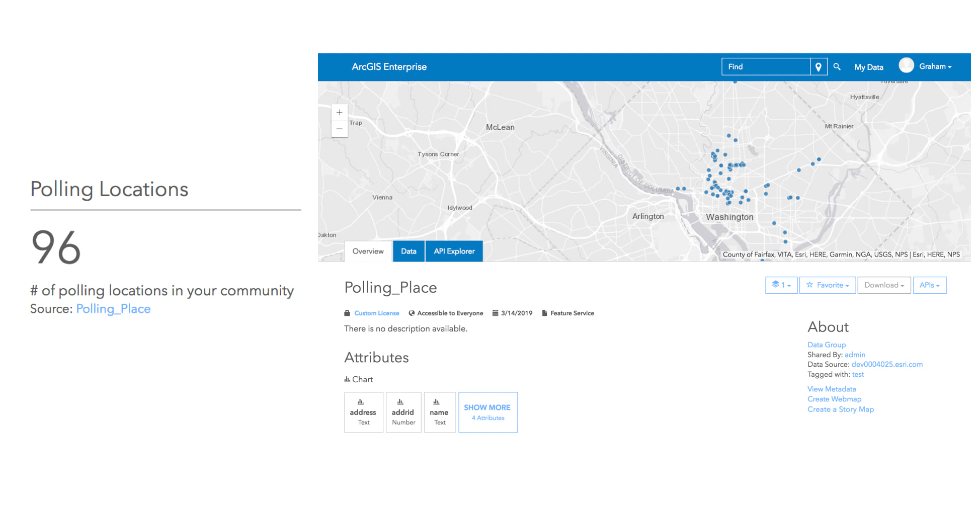Screen dimensions: 980x507
Task: Click the McLean label on map
Action: (x=500, y=127)
